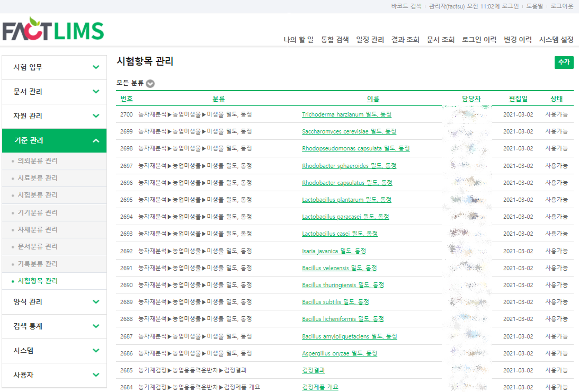
Task: Open 통합 검색 in top menu
Action: (335, 40)
